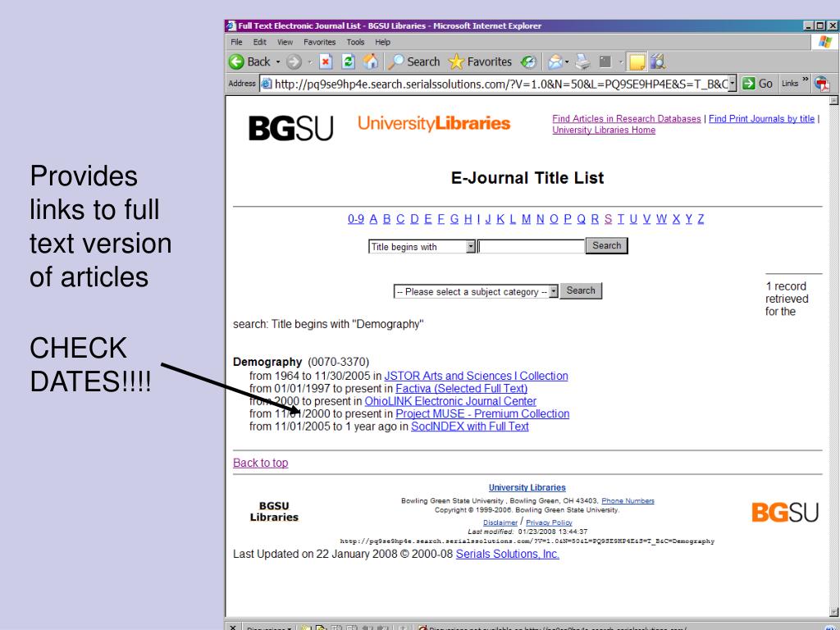Expand the Back button history dropdown
The height and width of the screenshot is (630, 840).
pos(278,62)
